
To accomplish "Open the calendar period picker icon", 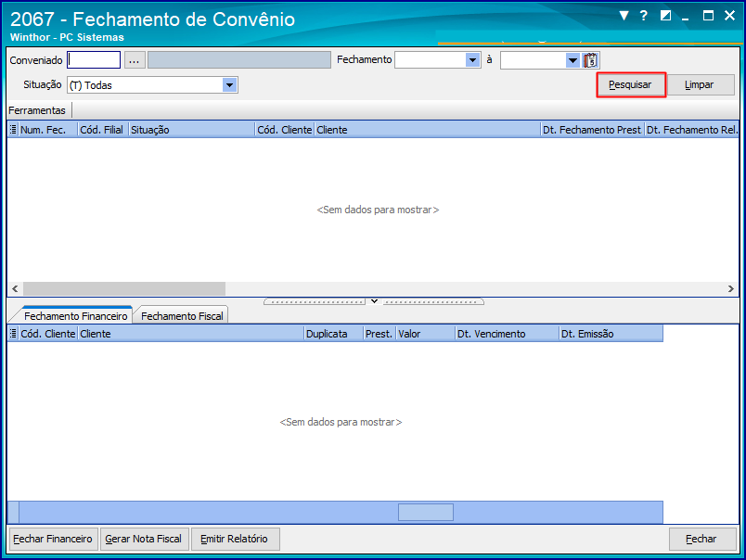I will (590, 60).
